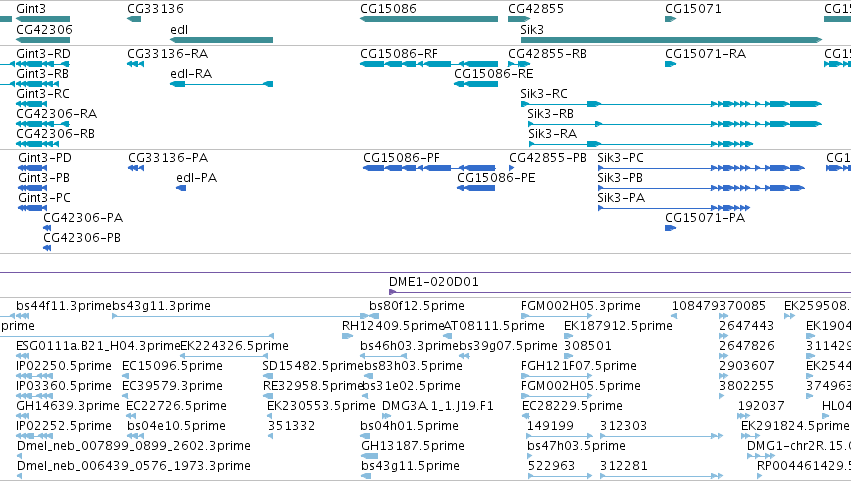Click the 522963 EST label
Viewport: 851px width, 481px height.
[551, 466]
